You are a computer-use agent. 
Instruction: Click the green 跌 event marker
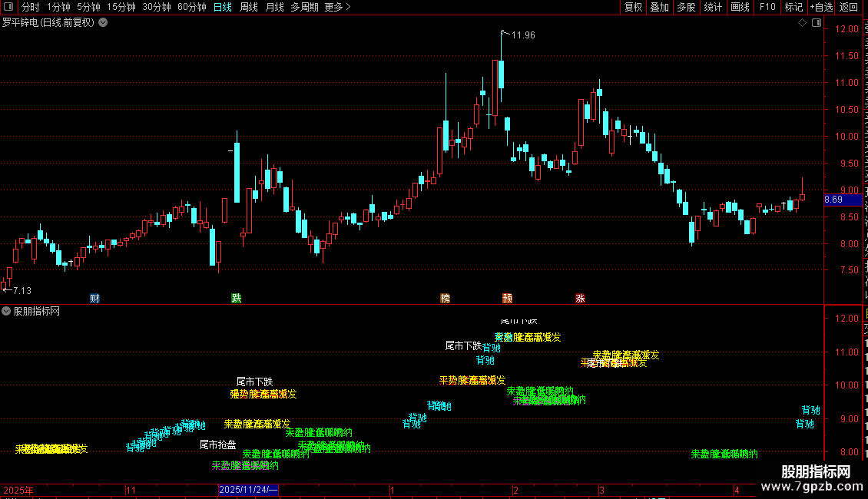tap(237, 298)
